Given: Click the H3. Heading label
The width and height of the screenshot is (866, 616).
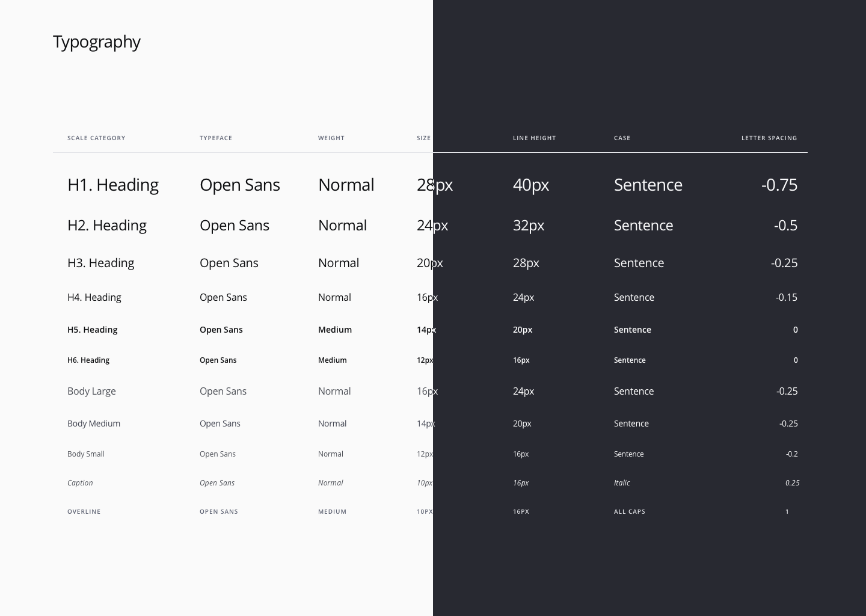Looking at the screenshot, I should point(101,263).
